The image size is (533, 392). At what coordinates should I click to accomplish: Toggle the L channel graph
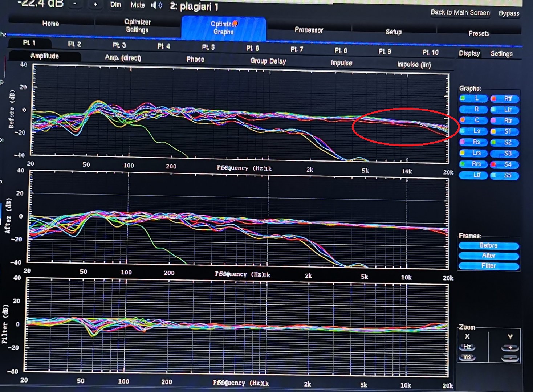point(473,98)
